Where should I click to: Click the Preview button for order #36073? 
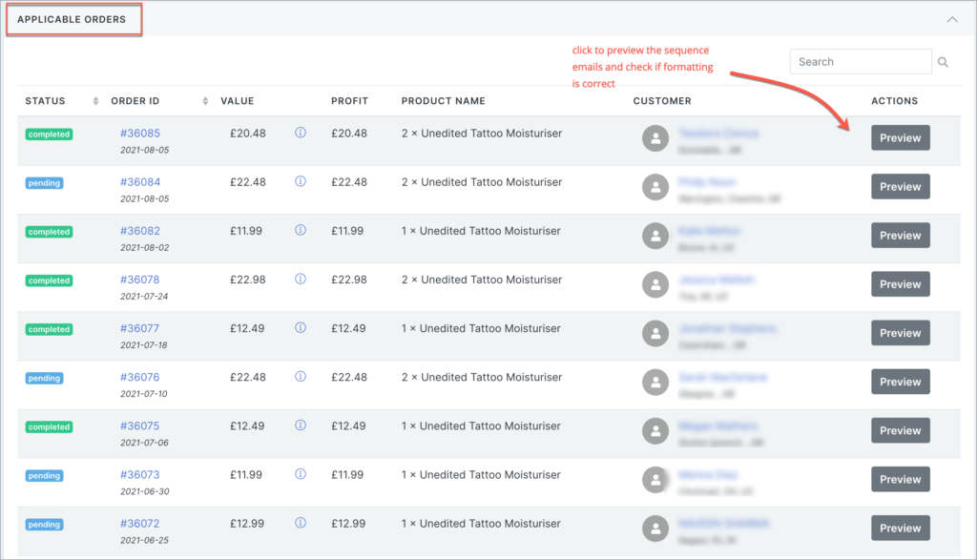(x=900, y=479)
